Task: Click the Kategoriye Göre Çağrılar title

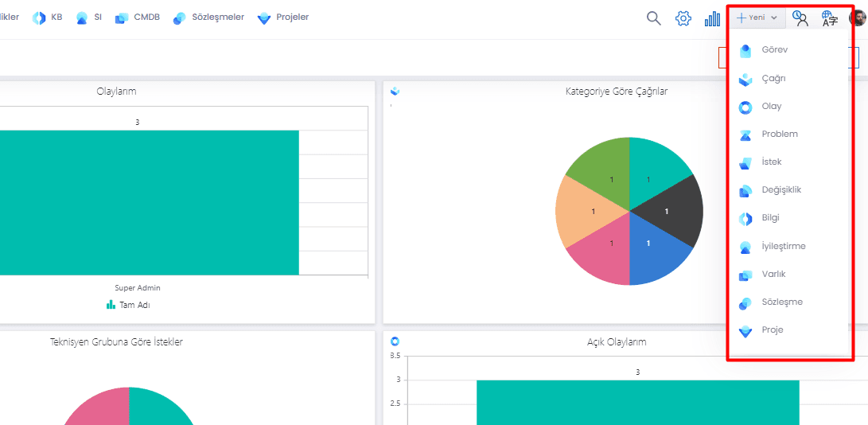Action: pyautogui.click(x=616, y=92)
